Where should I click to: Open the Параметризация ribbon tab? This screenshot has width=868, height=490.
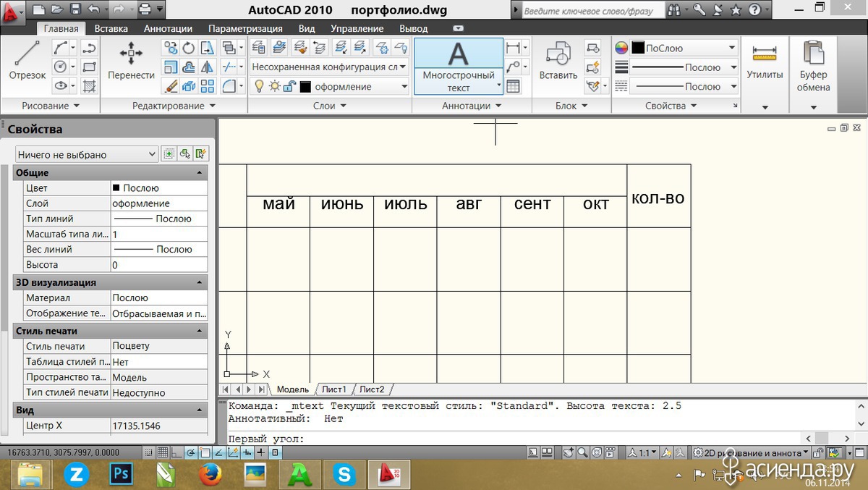tap(245, 29)
